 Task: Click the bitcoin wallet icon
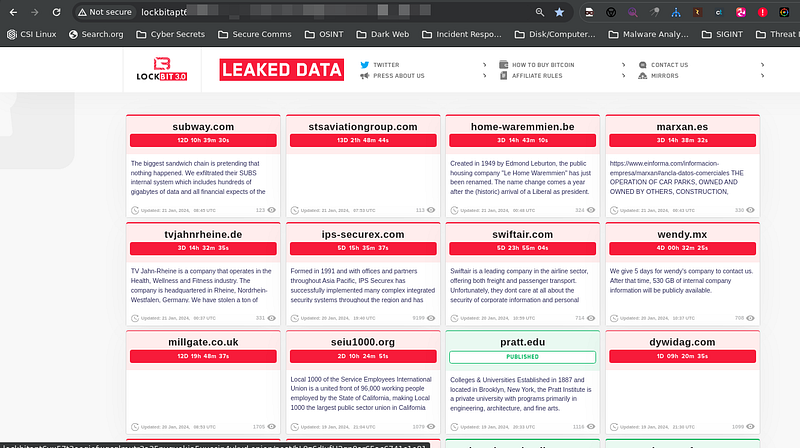point(504,65)
